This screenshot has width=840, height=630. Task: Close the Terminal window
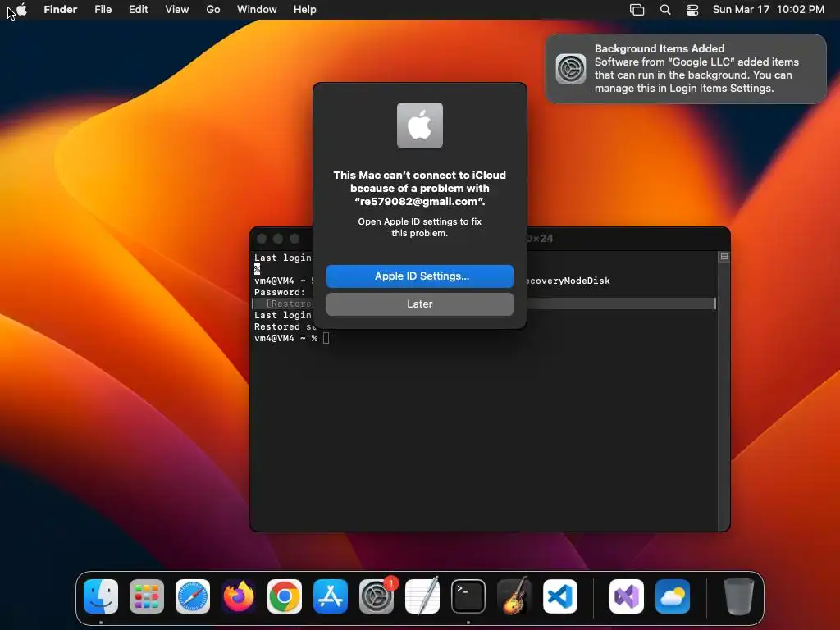pos(262,239)
